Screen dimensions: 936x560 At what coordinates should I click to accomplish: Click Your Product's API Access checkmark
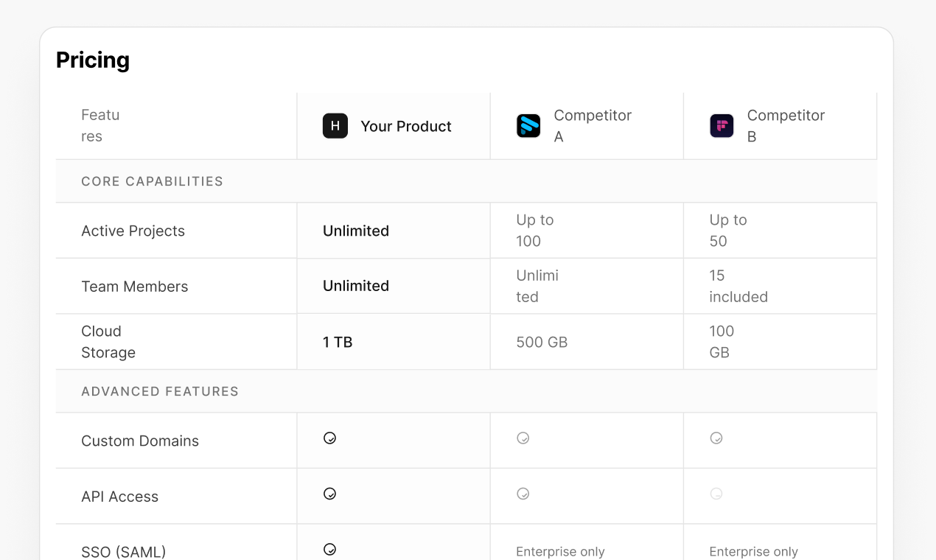point(330,494)
